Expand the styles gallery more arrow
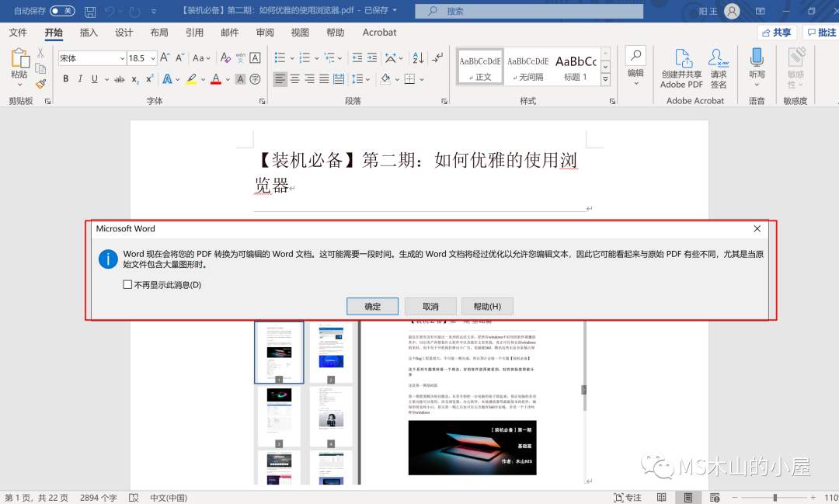 (605, 79)
